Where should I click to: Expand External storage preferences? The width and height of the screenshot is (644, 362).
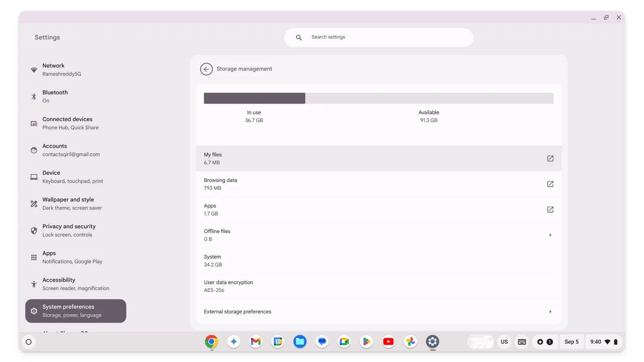pyautogui.click(x=550, y=312)
